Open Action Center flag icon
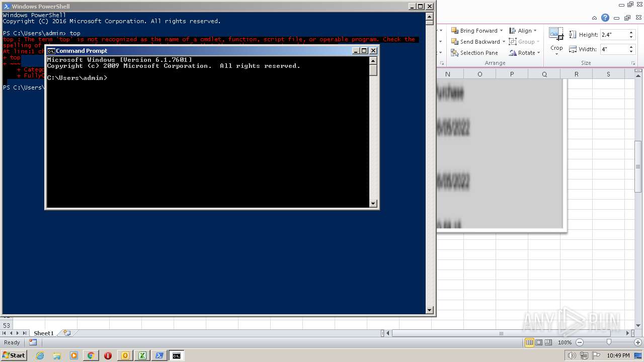 pyautogui.click(x=596, y=355)
